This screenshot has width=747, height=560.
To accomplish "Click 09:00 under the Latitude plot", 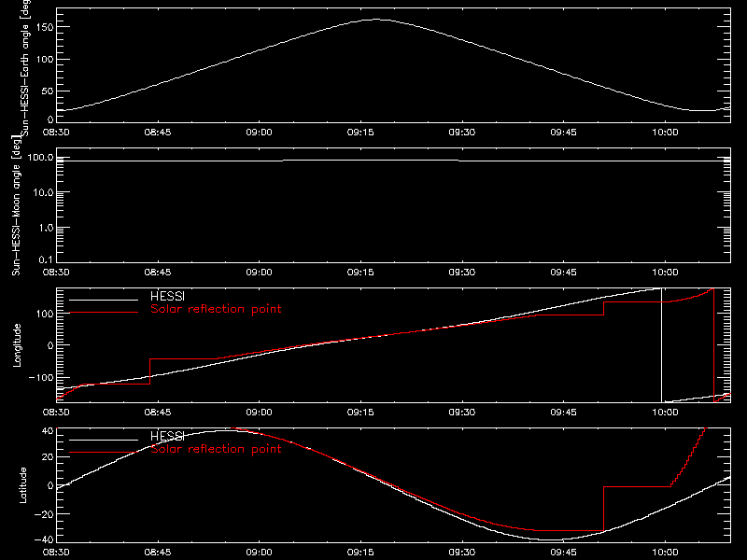I will coord(259,552).
